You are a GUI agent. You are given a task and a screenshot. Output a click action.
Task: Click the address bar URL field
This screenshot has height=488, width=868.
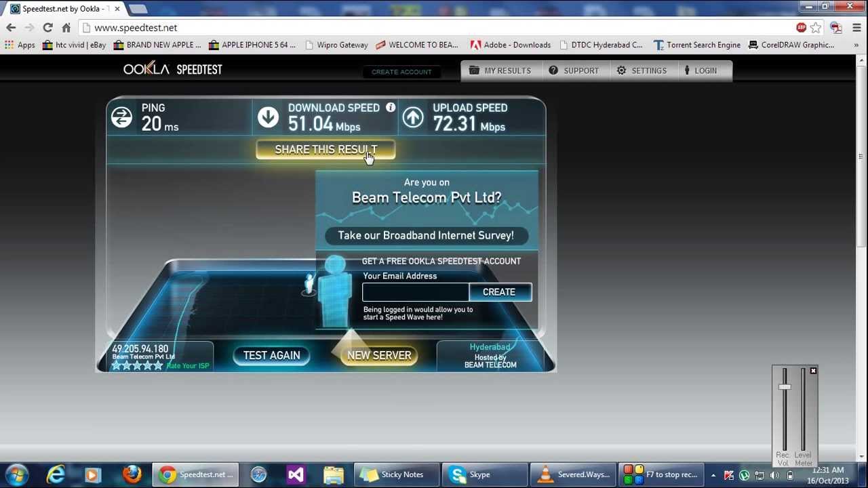pos(434,28)
